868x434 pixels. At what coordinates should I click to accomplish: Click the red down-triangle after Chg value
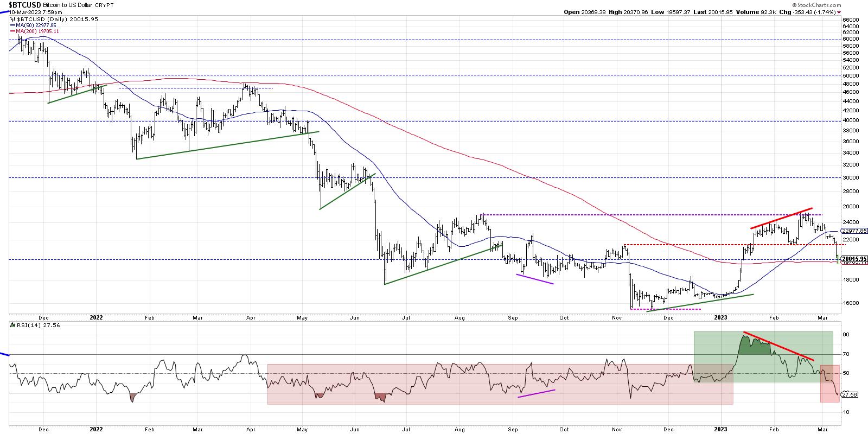(x=839, y=12)
